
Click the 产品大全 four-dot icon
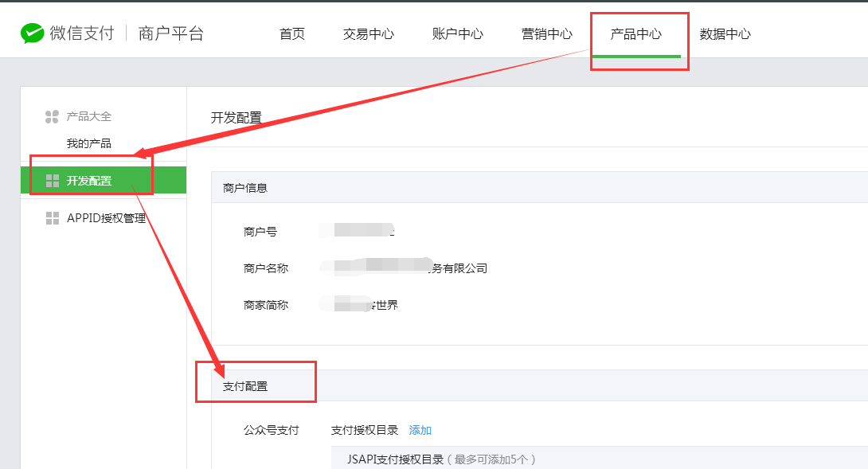[52, 117]
